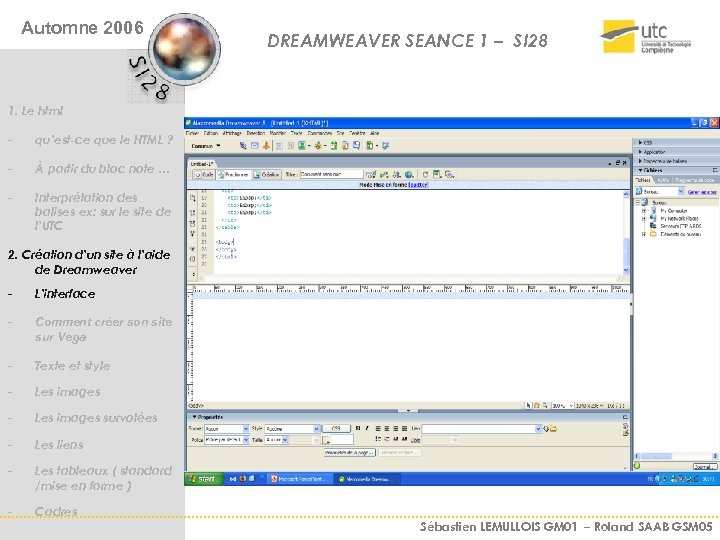The height and width of the screenshot is (540, 720).
Task: Switch to the Actifs tab in Files panel
Action: [664, 180]
